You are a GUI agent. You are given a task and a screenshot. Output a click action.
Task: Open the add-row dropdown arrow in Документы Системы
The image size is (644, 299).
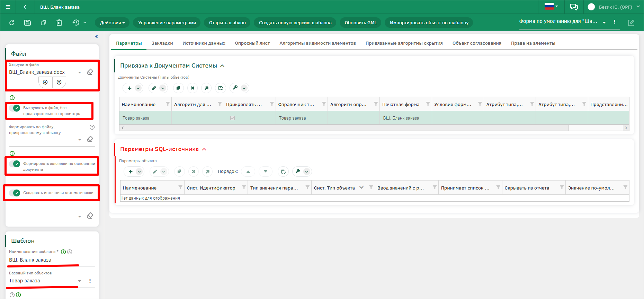[x=138, y=88]
